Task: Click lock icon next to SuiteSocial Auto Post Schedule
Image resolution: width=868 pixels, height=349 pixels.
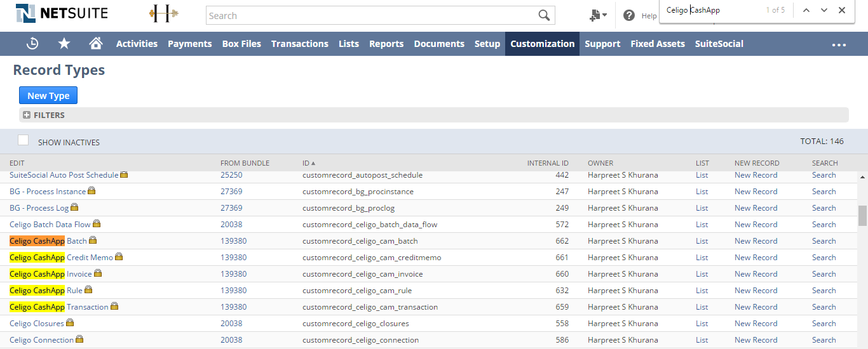Action: [x=124, y=174]
